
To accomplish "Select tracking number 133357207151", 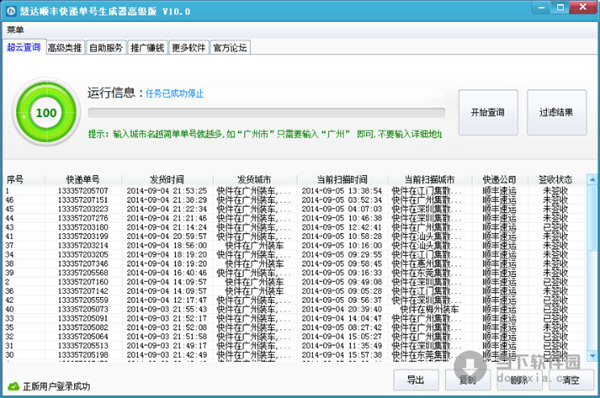I will point(83,200).
